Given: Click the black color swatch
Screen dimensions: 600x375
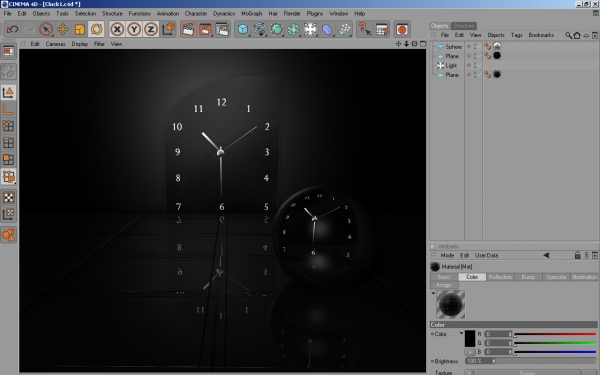Looking at the screenshot, I should [470, 339].
